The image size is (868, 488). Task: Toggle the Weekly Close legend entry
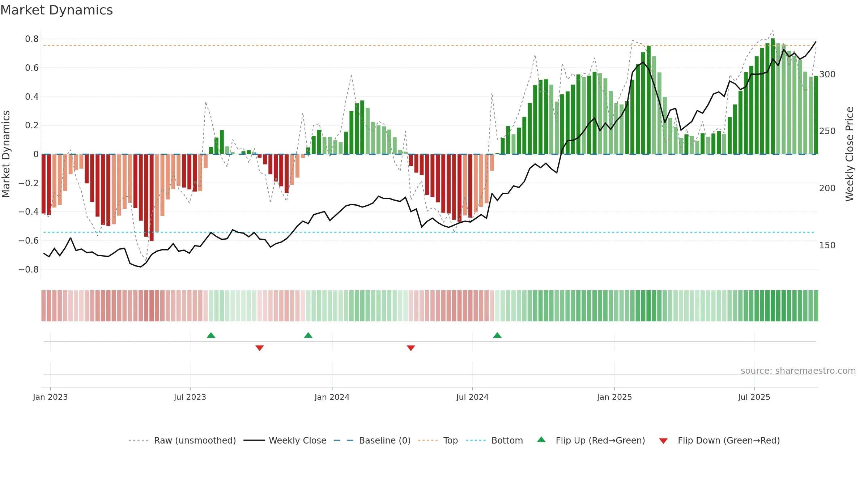pyautogui.click(x=285, y=440)
